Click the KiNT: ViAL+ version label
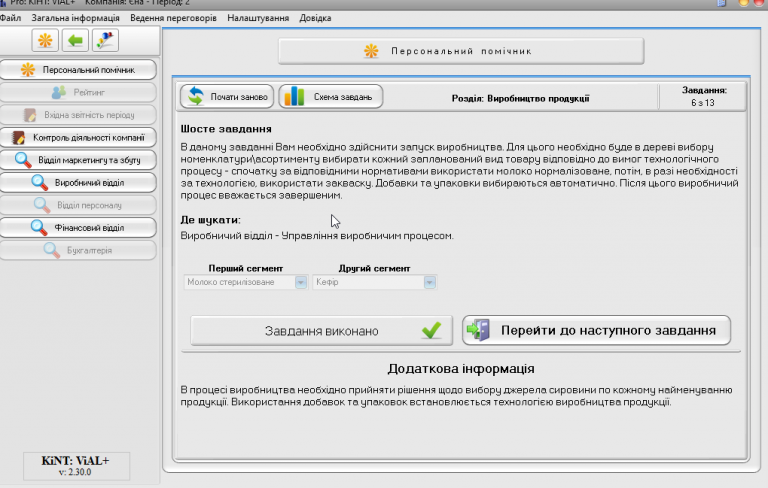The height and width of the screenshot is (488, 768). [x=76, y=465]
